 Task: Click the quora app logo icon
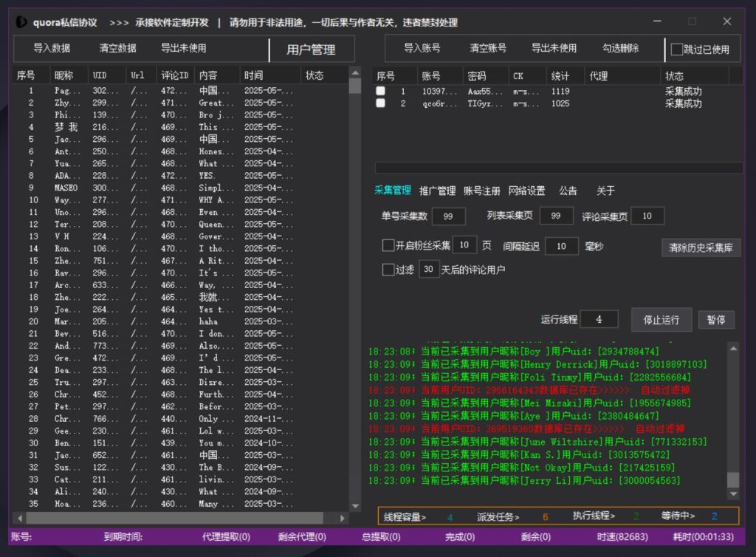coord(22,22)
